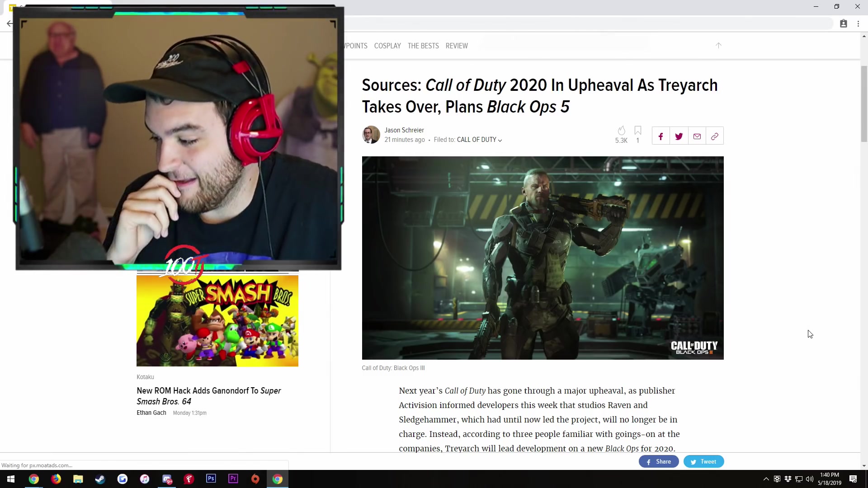Go to the REVIEW nav section
This screenshot has width=868, height=488.
coord(457,46)
